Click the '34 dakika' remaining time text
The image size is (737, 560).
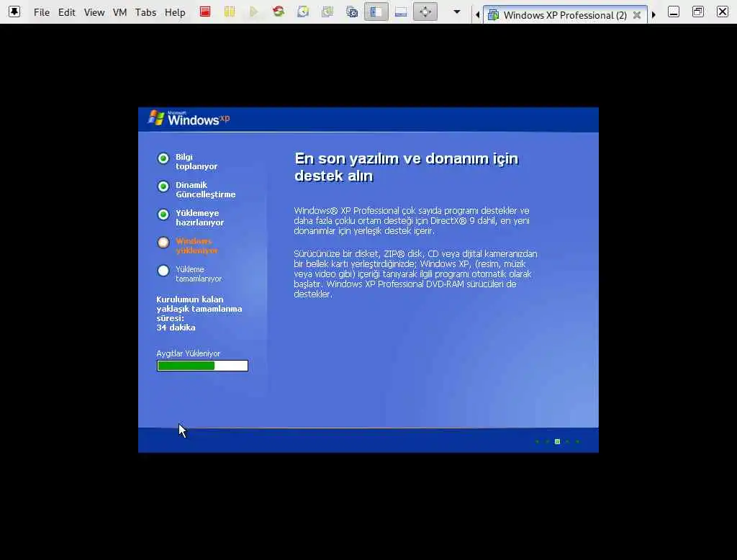tap(176, 328)
